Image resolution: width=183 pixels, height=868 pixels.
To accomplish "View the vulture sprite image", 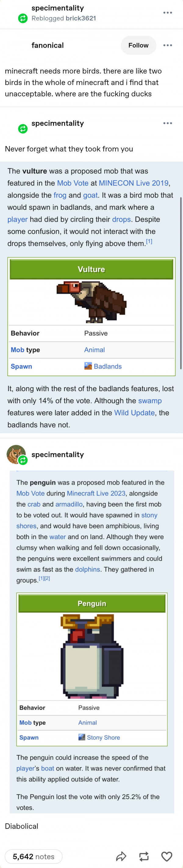I will pos(91,302).
